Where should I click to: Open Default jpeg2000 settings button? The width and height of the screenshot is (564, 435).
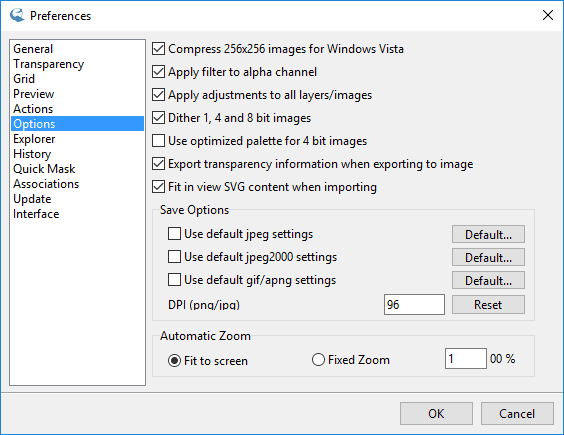(x=488, y=257)
